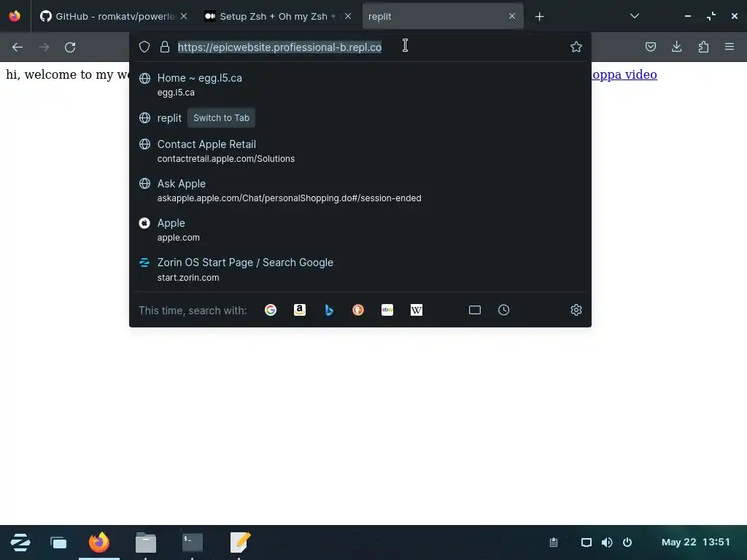Select Ask Apple suggestion
747x560 pixels.
pos(360,190)
